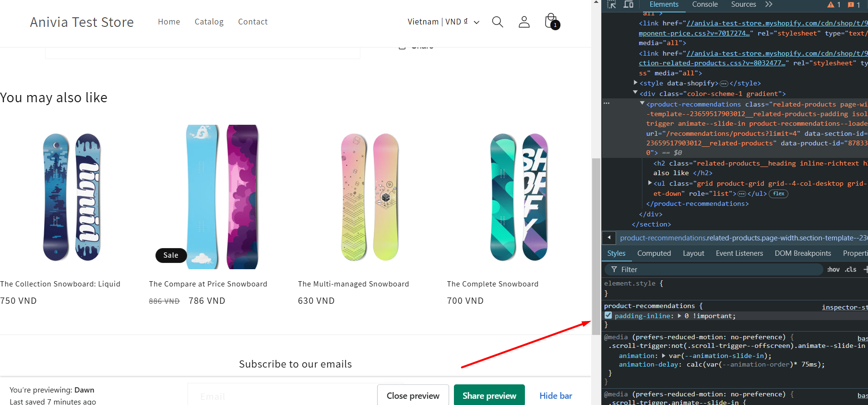Activate the inspect element picker icon

coord(611,4)
